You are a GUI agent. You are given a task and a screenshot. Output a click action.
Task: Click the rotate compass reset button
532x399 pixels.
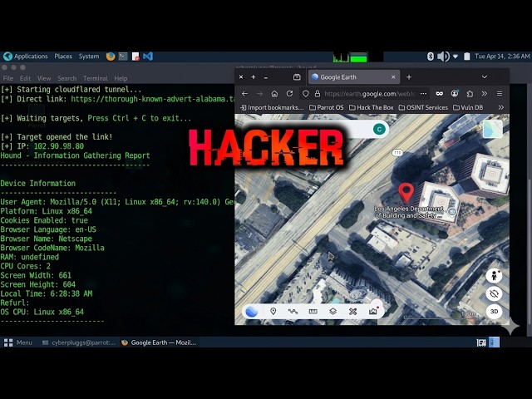[x=494, y=293]
